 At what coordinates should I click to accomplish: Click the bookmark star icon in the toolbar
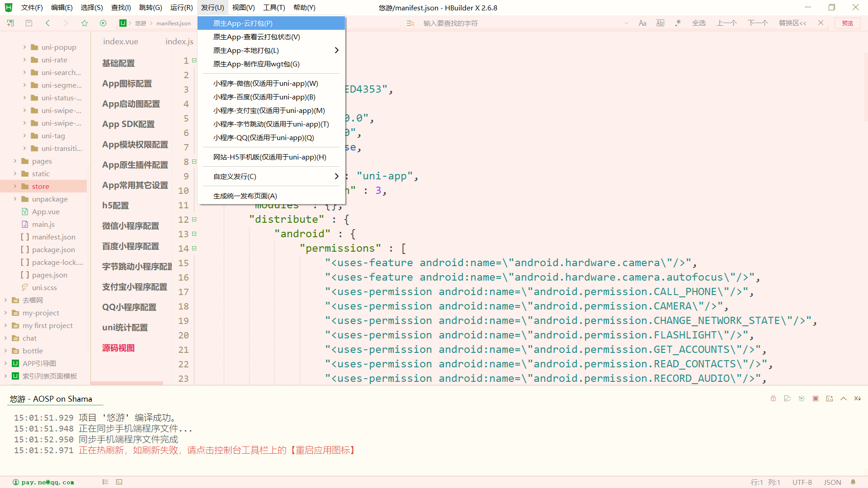point(85,23)
